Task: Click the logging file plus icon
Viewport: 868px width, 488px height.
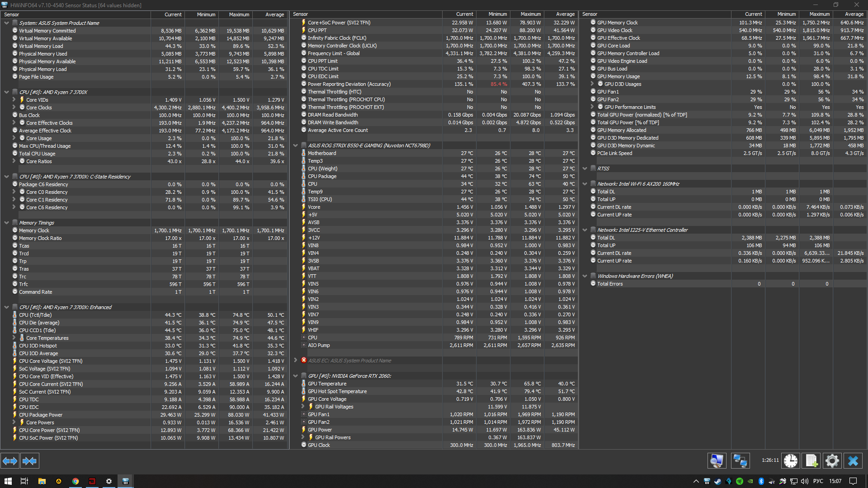Action: (x=811, y=461)
